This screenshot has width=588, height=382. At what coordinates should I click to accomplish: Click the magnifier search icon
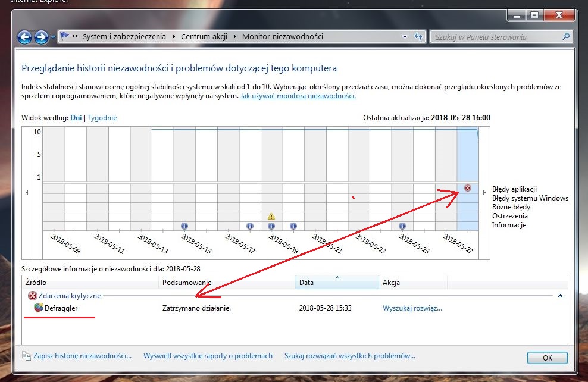click(x=566, y=36)
